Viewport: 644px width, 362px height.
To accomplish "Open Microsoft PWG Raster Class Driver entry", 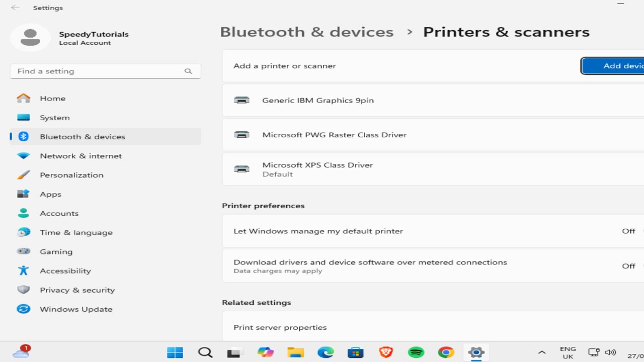I will (334, 135).
